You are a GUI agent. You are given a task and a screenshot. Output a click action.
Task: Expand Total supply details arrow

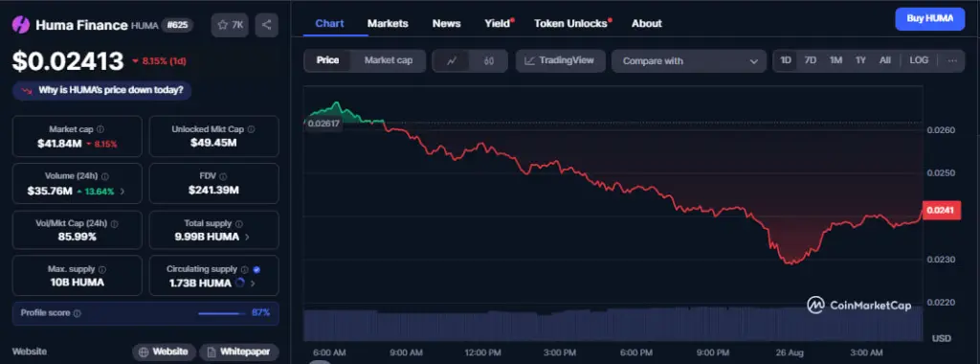pyautogui.click(x=247, y=237)
